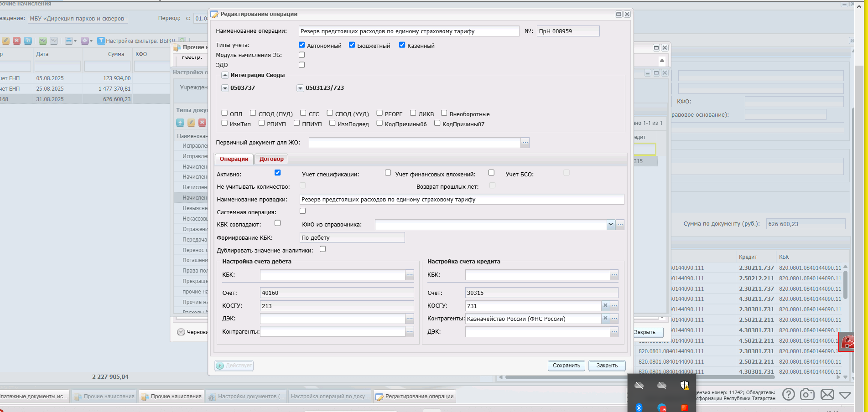The image size is (868, 412).
Task: Check the РЕОРГ option
Action: pos(379,113)
